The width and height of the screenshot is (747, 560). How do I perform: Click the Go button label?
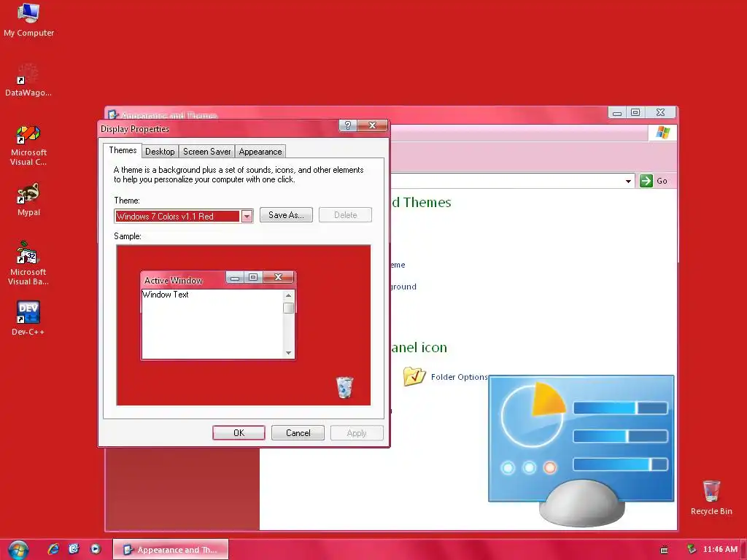click(662, 181)
